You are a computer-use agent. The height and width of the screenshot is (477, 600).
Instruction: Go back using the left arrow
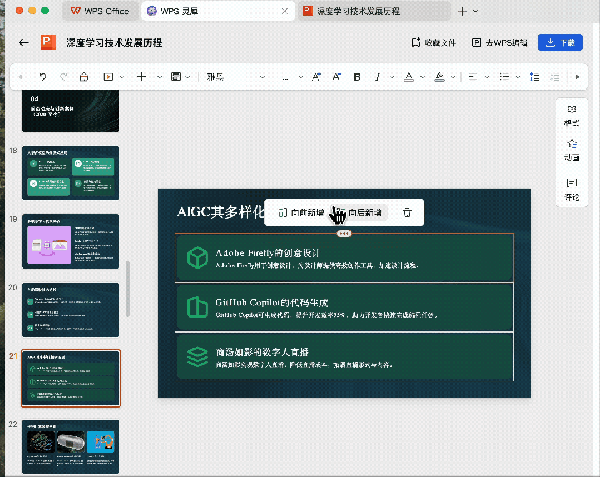24,42
